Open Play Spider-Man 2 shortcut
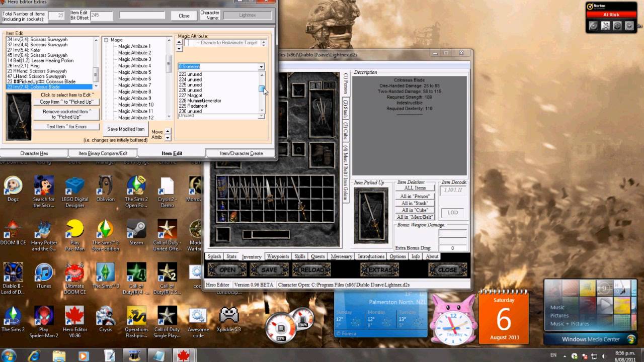Image resolution: width=644 pixels, height=362 pixels. point(44,322)
